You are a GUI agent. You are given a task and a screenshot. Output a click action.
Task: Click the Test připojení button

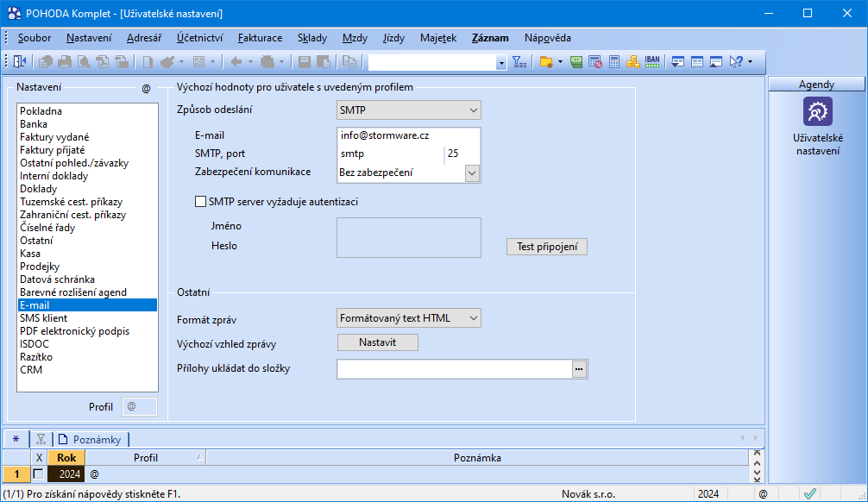click(x=547, y=247)
